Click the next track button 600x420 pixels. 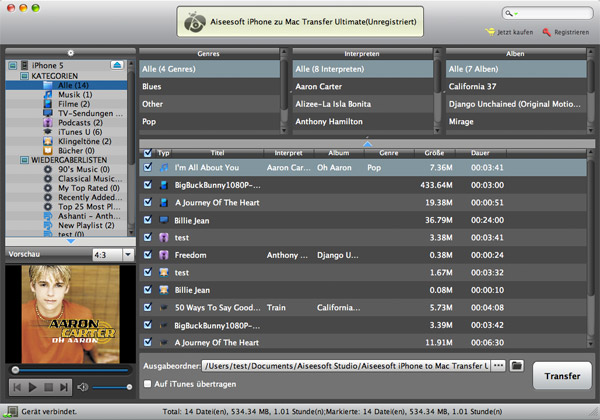pyautogui.click(x=64, y=387)
